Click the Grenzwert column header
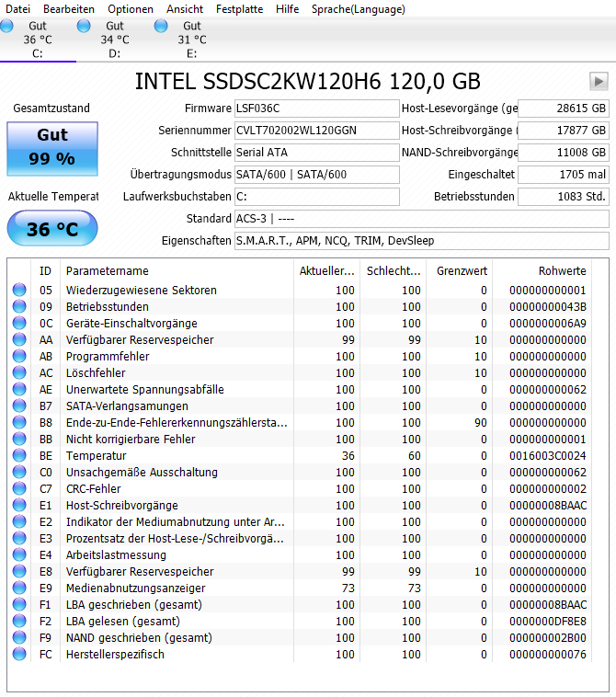 (459, 270)
